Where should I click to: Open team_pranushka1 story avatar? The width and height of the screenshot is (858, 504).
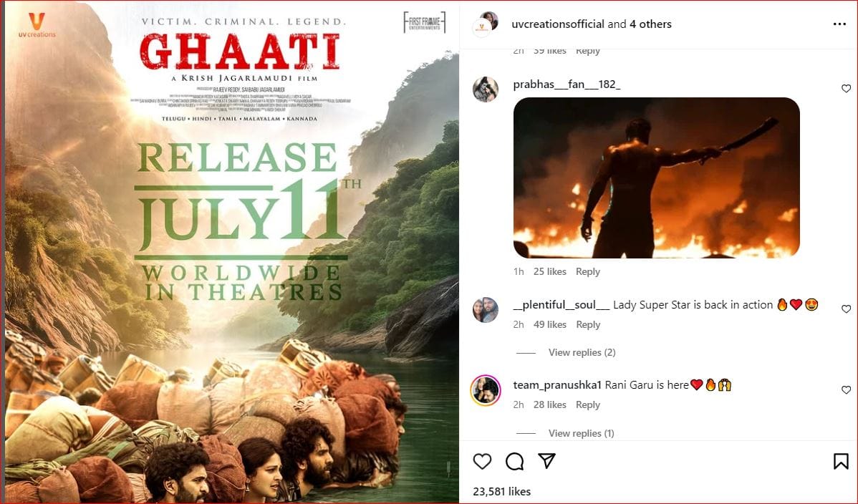[x=486, y=390]
